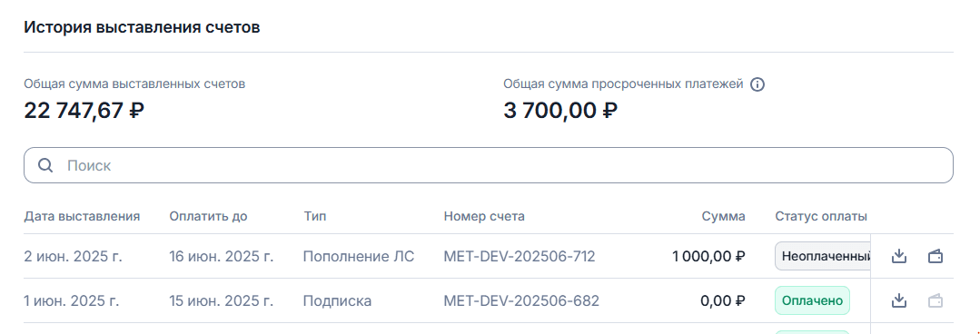Open the Неоплаченный status badge
Screen dimensions: 980x334
823,256
